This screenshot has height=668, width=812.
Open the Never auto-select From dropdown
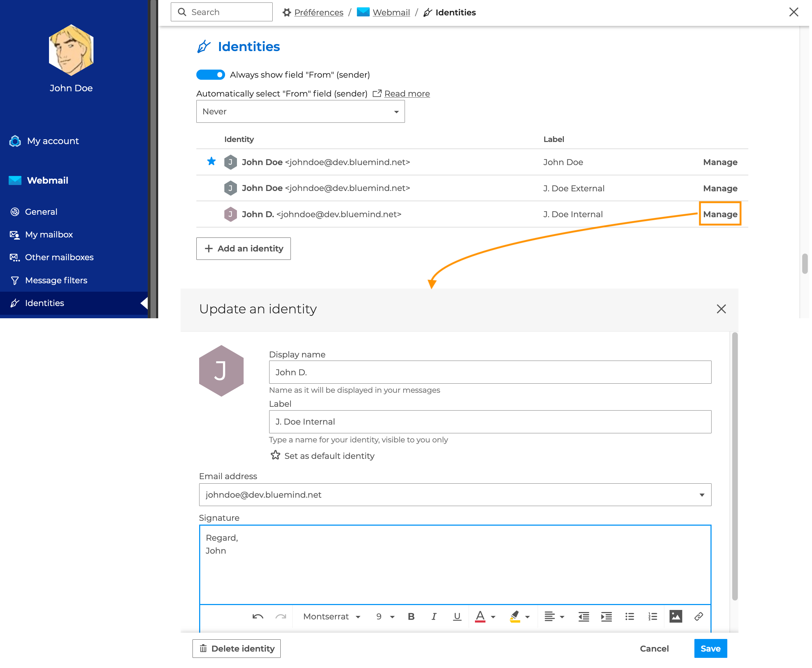[300, 112]
